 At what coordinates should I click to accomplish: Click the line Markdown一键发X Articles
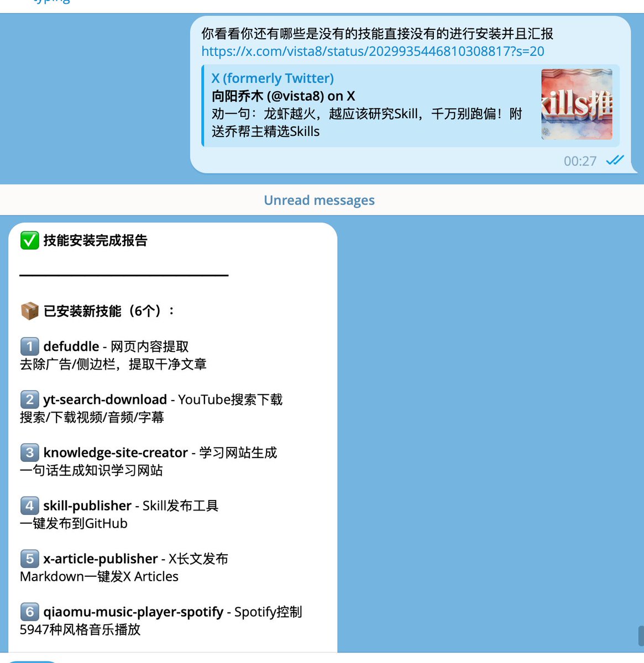(x=99, y=576)
